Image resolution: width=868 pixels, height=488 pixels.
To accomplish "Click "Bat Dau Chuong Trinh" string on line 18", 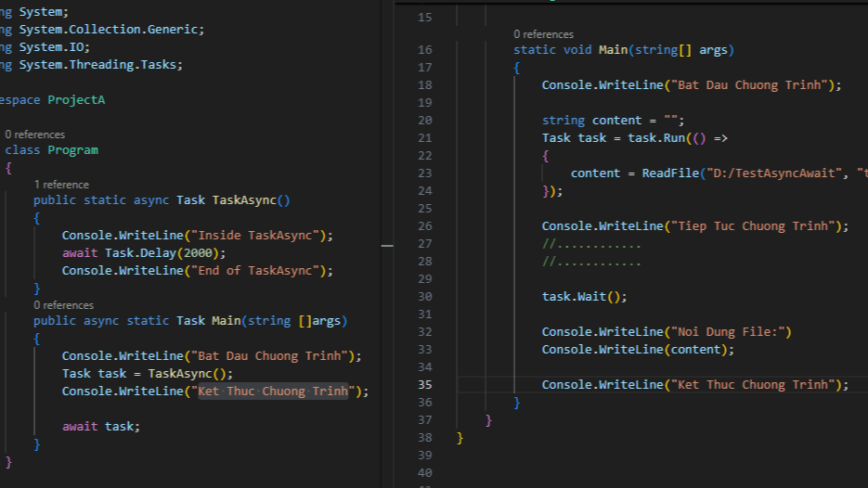I will [749, 85].
